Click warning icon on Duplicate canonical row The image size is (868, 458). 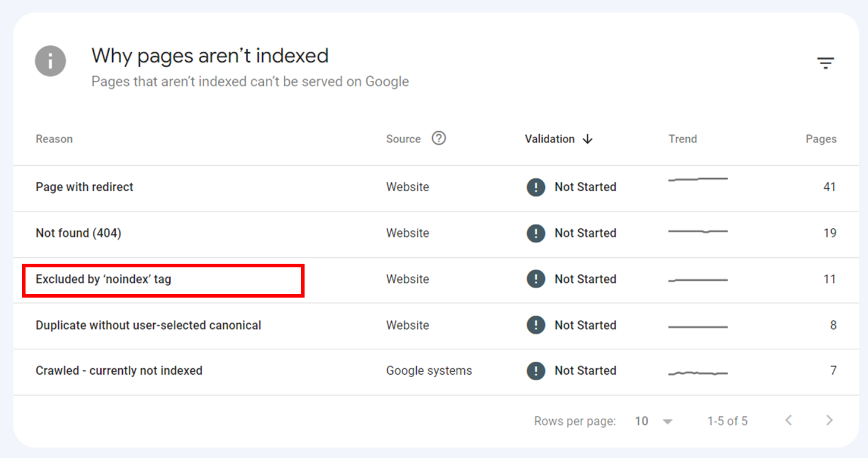point(536,325)
